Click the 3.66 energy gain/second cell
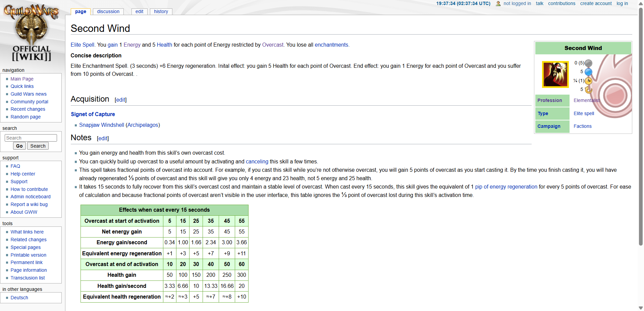Viewport: 644px width, 311px height. [x=241, y=242]
